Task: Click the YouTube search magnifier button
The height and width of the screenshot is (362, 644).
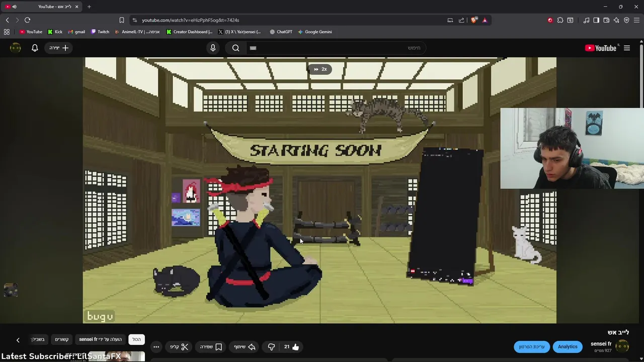Action: coord(235,48)
